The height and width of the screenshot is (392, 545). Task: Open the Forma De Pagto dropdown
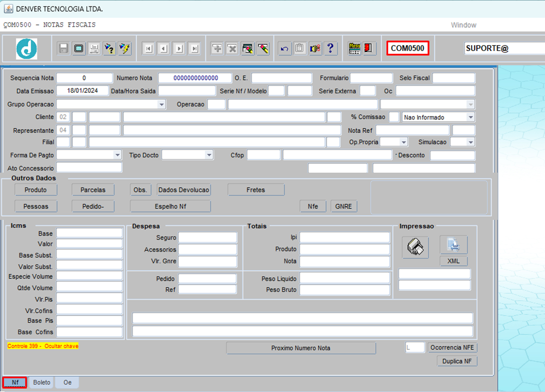click(x=117, y=155)
